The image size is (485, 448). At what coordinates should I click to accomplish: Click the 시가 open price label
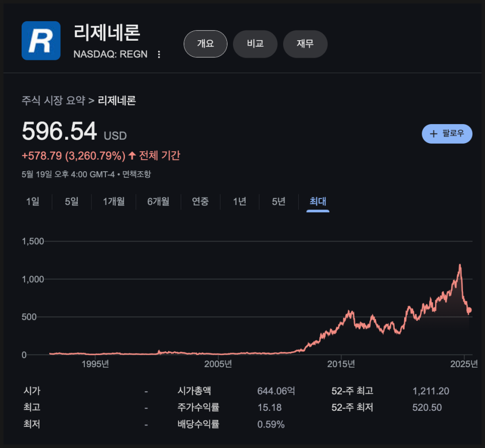click(x=32, y=391)
